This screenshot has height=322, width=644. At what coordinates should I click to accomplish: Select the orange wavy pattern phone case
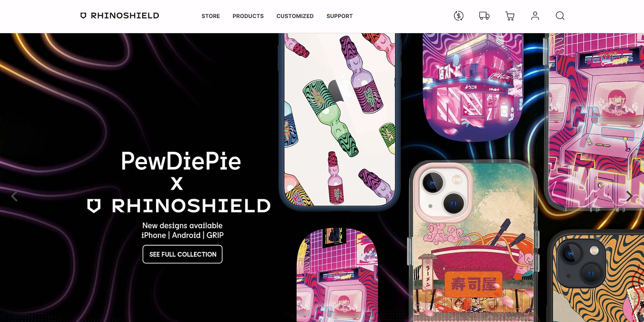(596, 276)
